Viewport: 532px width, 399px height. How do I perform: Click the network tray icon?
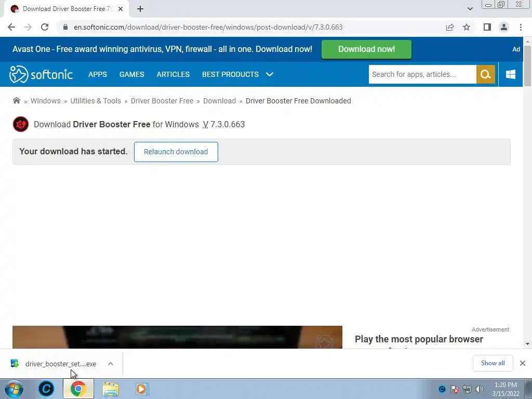point(467,389)
